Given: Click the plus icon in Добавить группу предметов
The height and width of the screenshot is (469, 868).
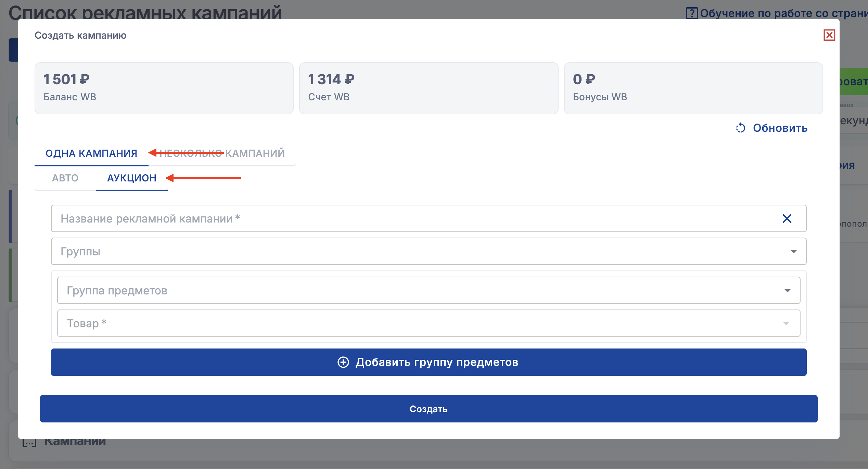Looking at the screenshot, I should (343, 362).
